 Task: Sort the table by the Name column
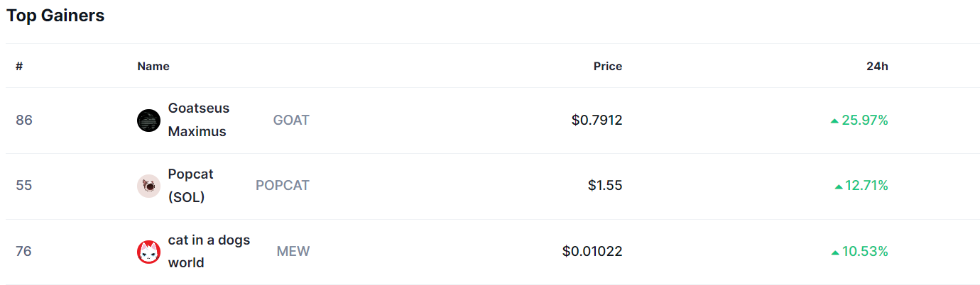tap(153, 67)
